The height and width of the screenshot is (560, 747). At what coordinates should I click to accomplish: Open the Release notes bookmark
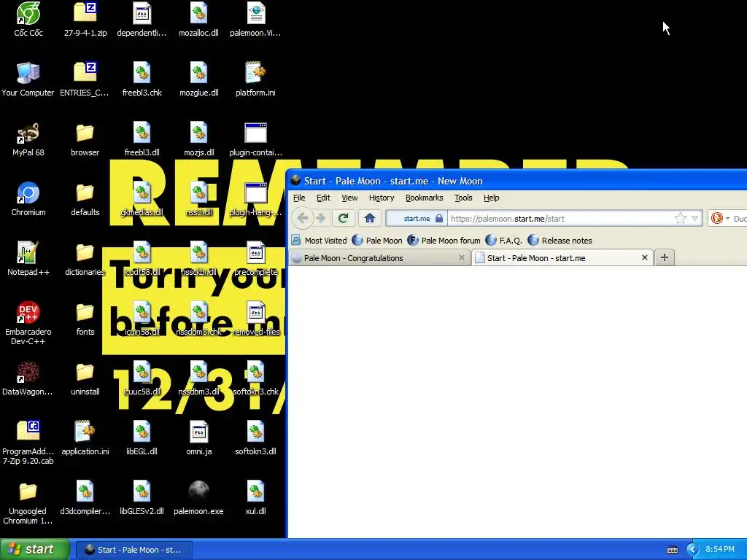pos(560,241)
